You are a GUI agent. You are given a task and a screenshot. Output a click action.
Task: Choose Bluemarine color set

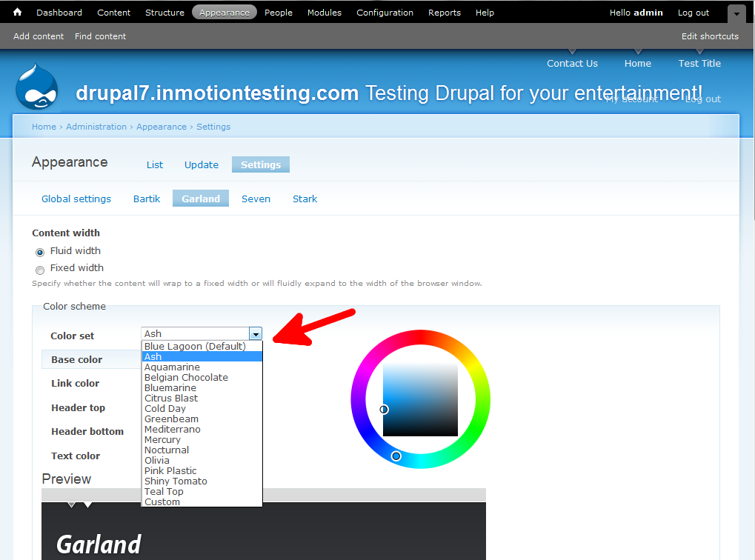coord(202,387)
